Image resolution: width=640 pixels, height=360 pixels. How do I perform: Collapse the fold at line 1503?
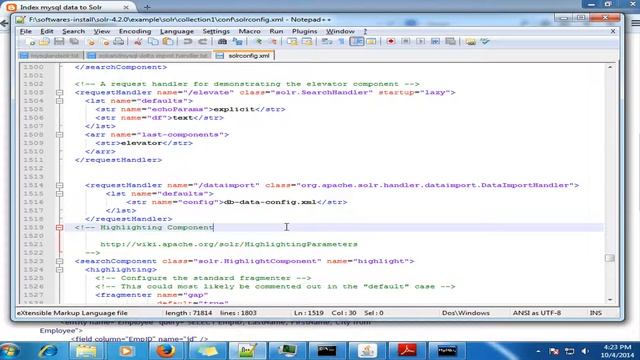60,93
